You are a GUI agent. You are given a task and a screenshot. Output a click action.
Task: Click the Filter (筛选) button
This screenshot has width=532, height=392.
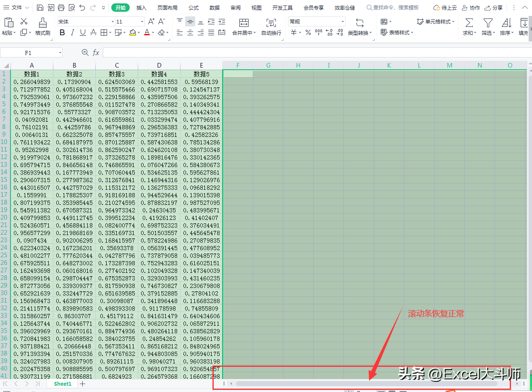[x=488, y=27]
